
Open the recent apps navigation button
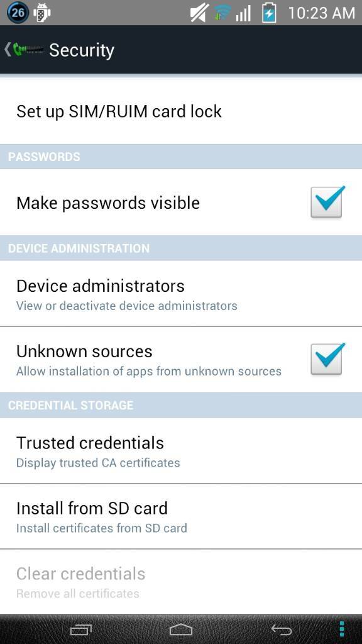point(81,629)
